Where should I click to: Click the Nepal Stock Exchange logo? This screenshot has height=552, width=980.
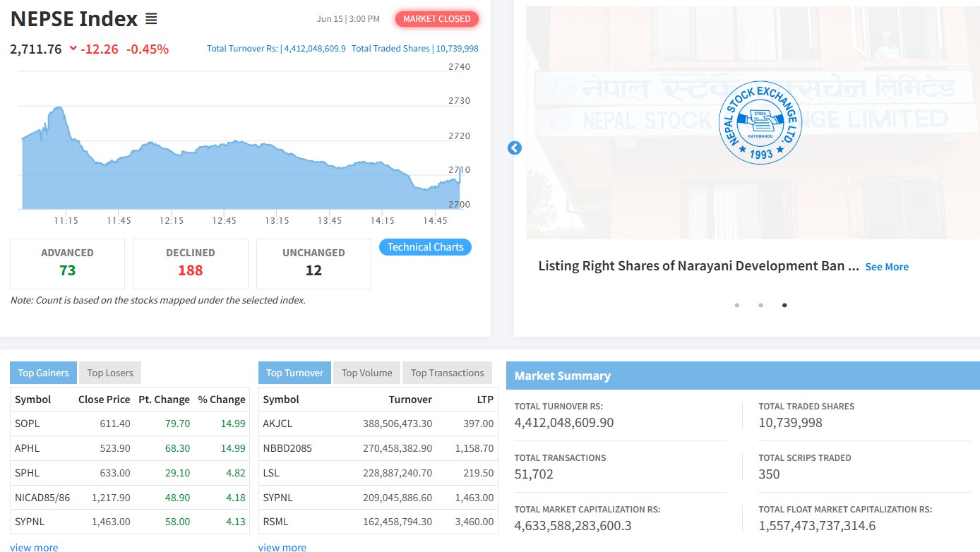pos(760,123)
